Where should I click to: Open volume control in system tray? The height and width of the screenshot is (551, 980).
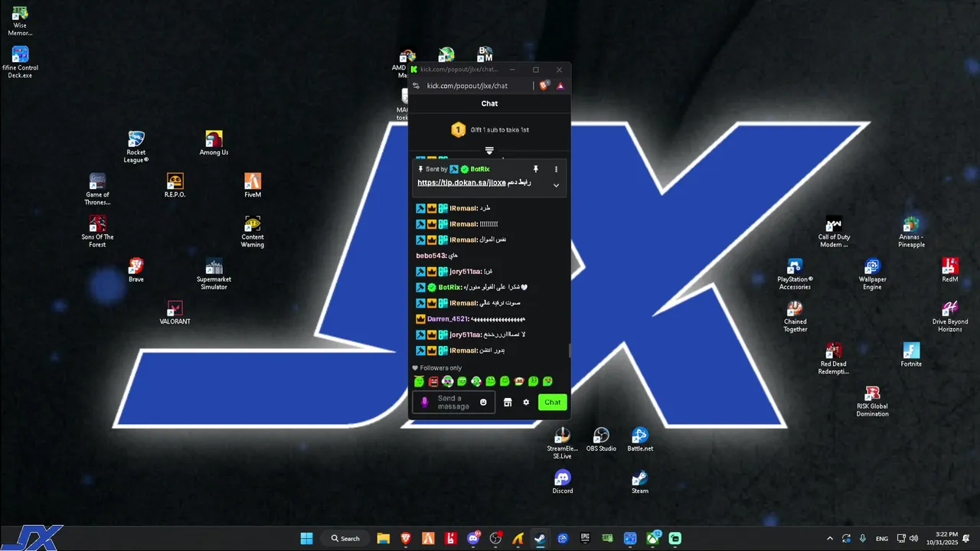(913, 539)
